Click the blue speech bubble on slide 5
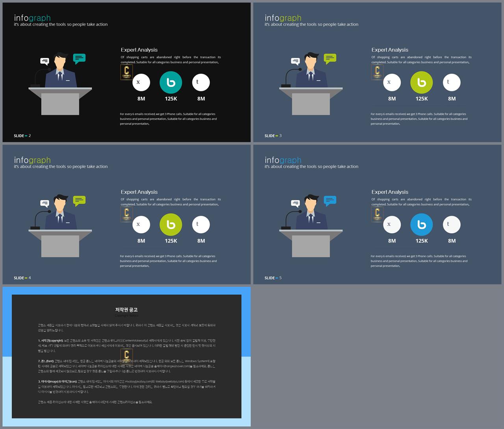The height and width of the screenshot is (429, 504). pyautogui.click(x=330, y=201)
